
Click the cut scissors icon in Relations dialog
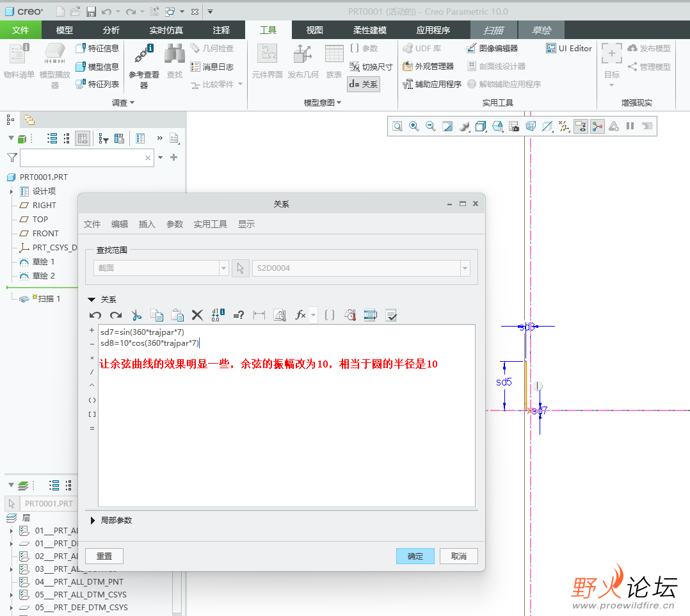click(136, 315)
